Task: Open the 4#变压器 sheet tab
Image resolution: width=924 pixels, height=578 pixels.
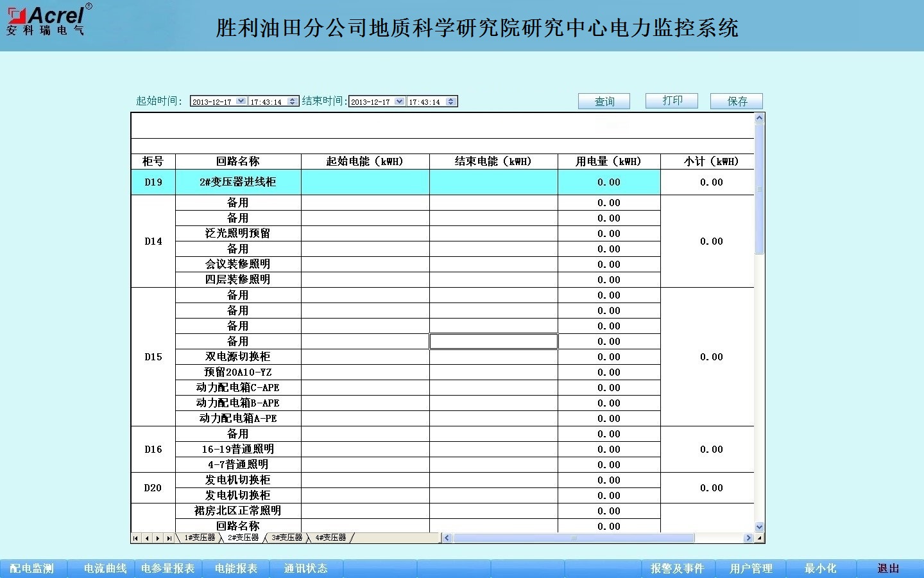Action: (330, 538)
